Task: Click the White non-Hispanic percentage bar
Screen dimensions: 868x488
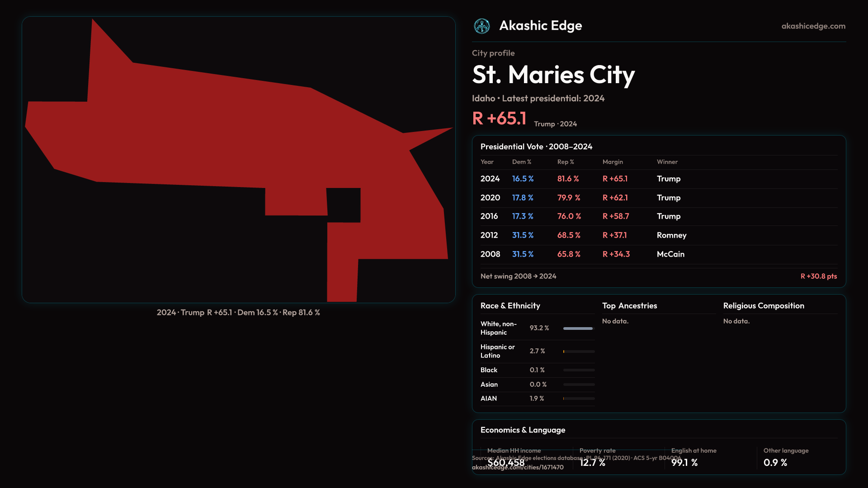Action: pyautogui.click(x=578, y=328)
